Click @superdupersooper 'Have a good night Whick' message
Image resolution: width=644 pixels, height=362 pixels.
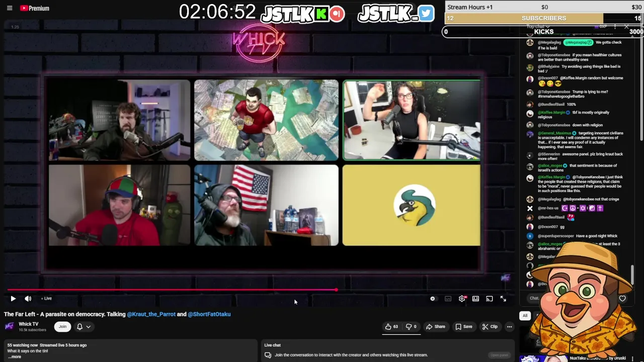tap(597, 236)
